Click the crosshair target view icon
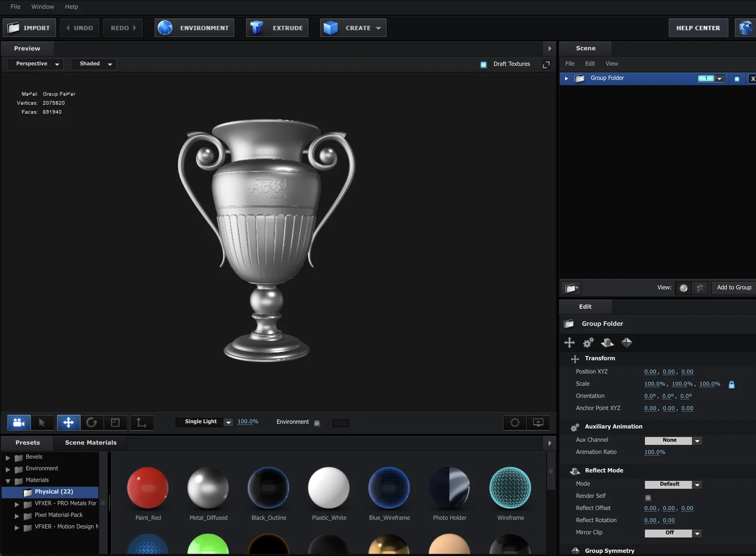Image resolution: width=756 pixels, height=556 pixels. pos(515,422)
